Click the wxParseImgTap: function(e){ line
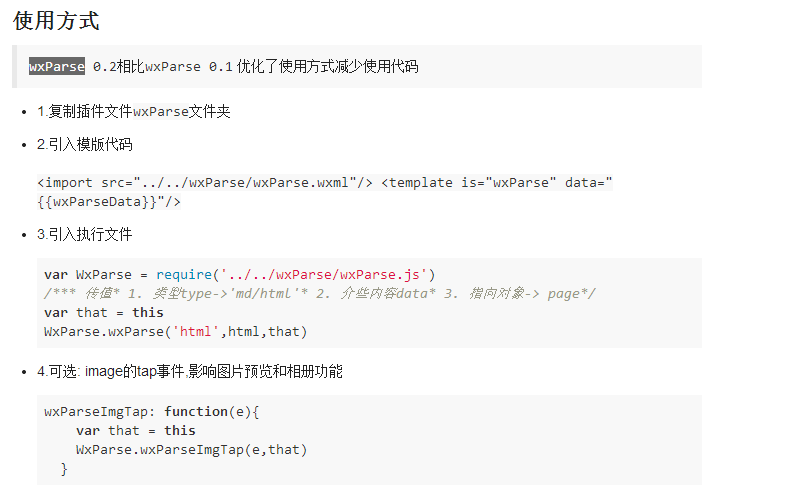Viewport: 788px width, 494px height. tap(152, 411)
